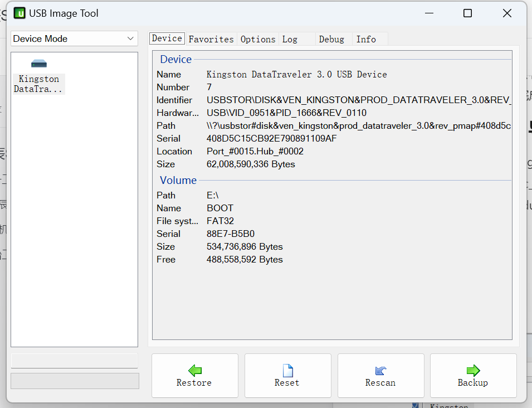Minimize the USB Image Tool window
The height and width of the screenshot is (408, 532).
[429, 13]
